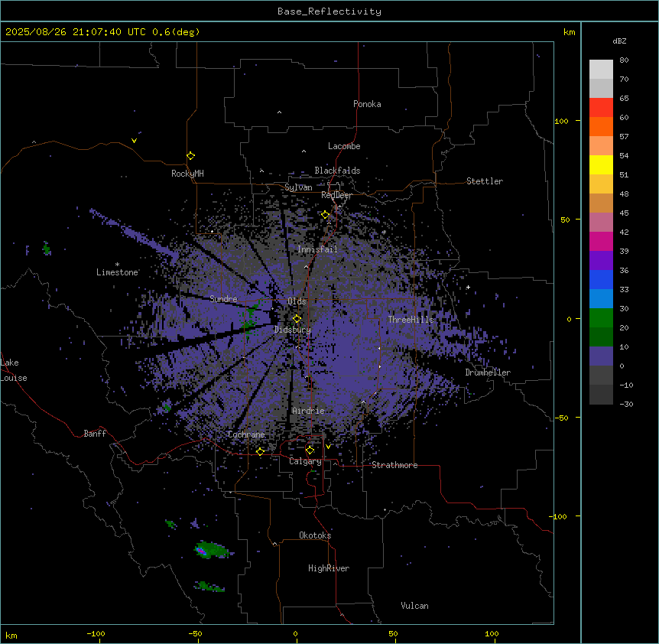Select the blue 33-36 dBZ legend swatch
Image resolution: width=659 pixels, height=644 pixels.
coord(601,279)
